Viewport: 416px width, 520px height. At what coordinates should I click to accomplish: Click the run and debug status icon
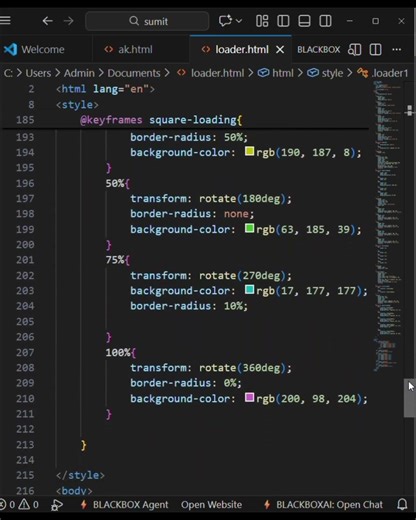pyautogui.click(x=57, y=505)
